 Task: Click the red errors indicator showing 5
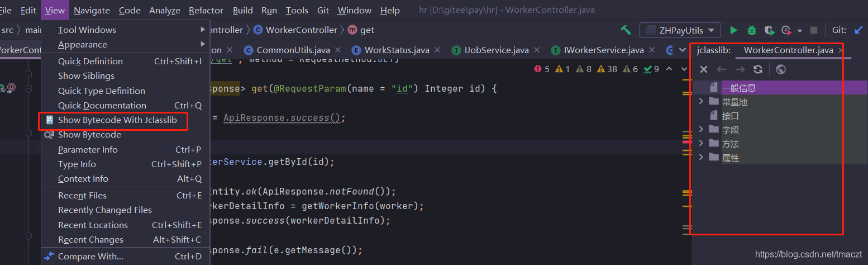pos(542,69)
